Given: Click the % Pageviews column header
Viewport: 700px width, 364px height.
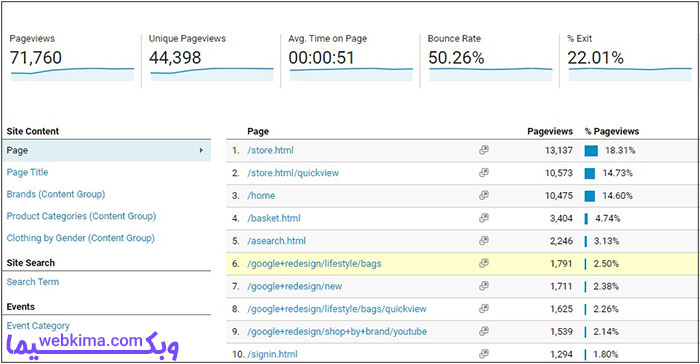Looking at the screenshot, I should pos(612,131).
